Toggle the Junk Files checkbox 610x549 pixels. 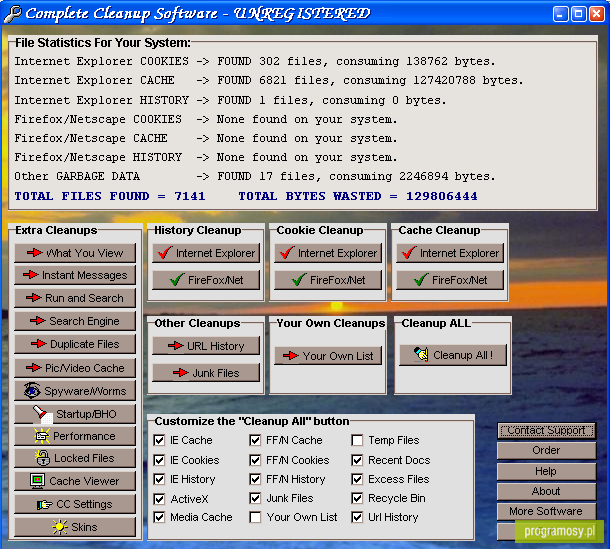point(255,498)
